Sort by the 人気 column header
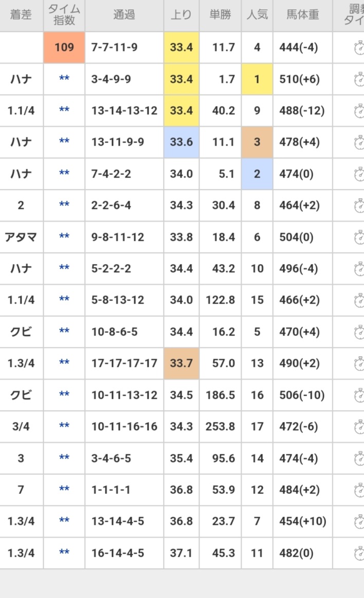The width and height of the screenshot is (364, 598). 257,15
